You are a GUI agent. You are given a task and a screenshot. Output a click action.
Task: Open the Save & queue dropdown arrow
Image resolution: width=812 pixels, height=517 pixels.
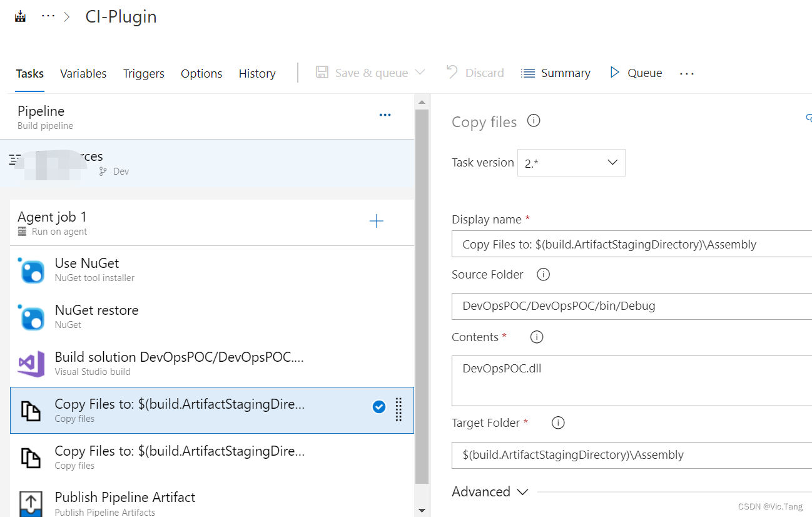(x=420, y=72)
